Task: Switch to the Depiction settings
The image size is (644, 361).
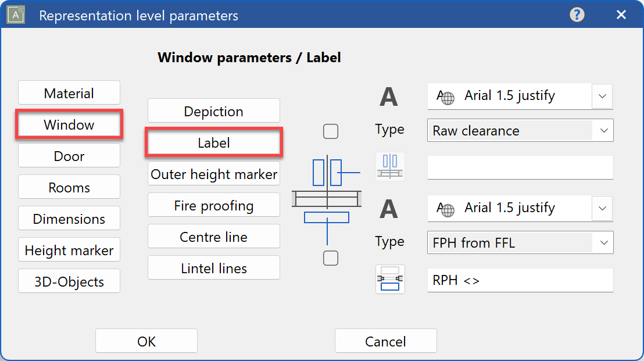Action: pos(213,110)
